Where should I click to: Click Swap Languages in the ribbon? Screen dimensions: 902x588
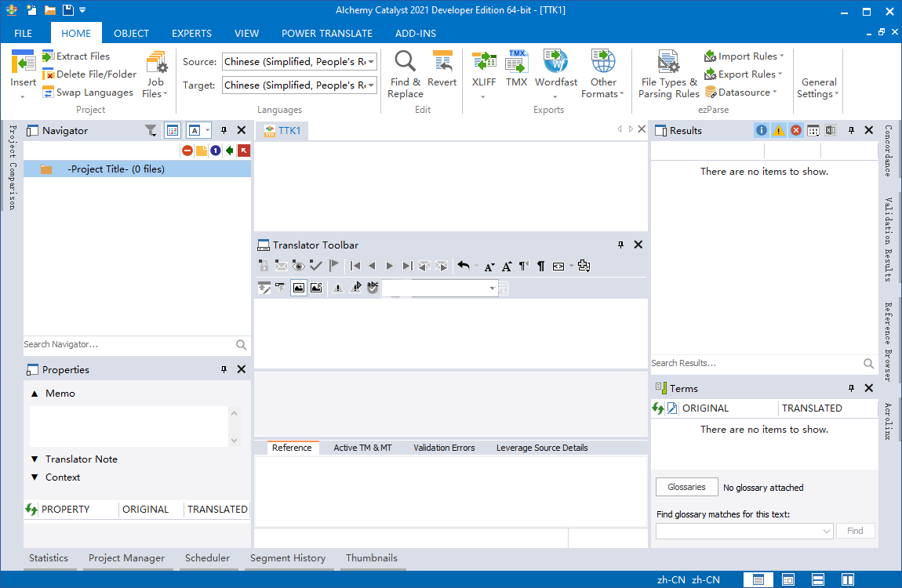pyautogui.click(x=88, y=92)
